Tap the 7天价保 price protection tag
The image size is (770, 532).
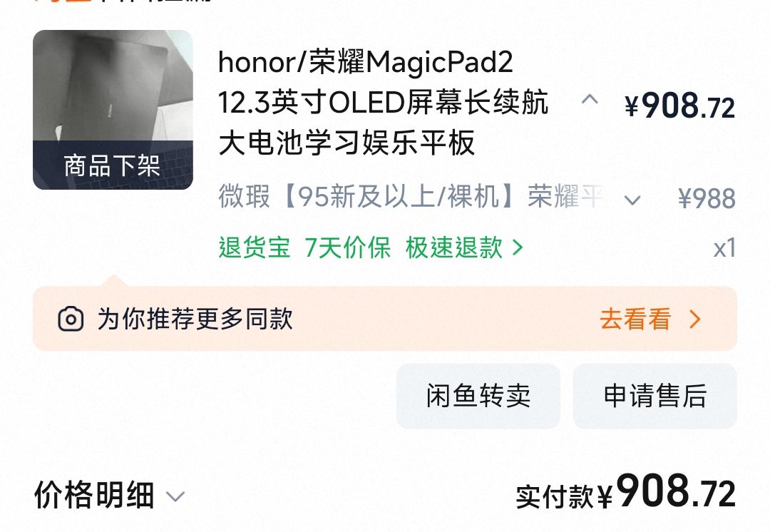click(x=347, y=247)
